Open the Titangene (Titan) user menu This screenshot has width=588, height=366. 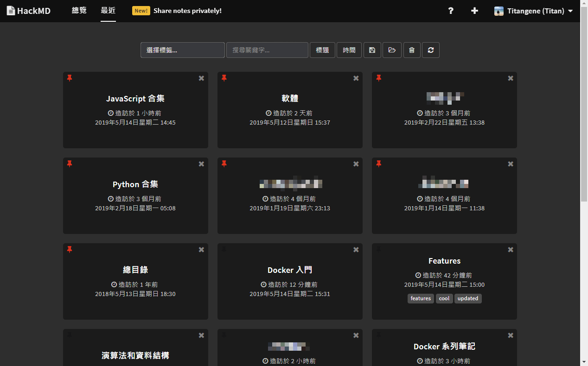point(534,11)
